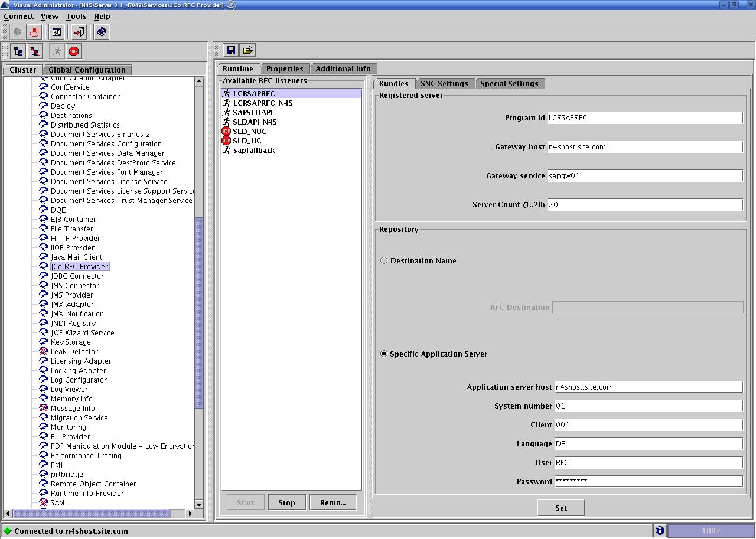The image size is (756, 539).
Task: Switch to the Global Configuration tab
Action: pyautogui.click(x=87, y=70)
